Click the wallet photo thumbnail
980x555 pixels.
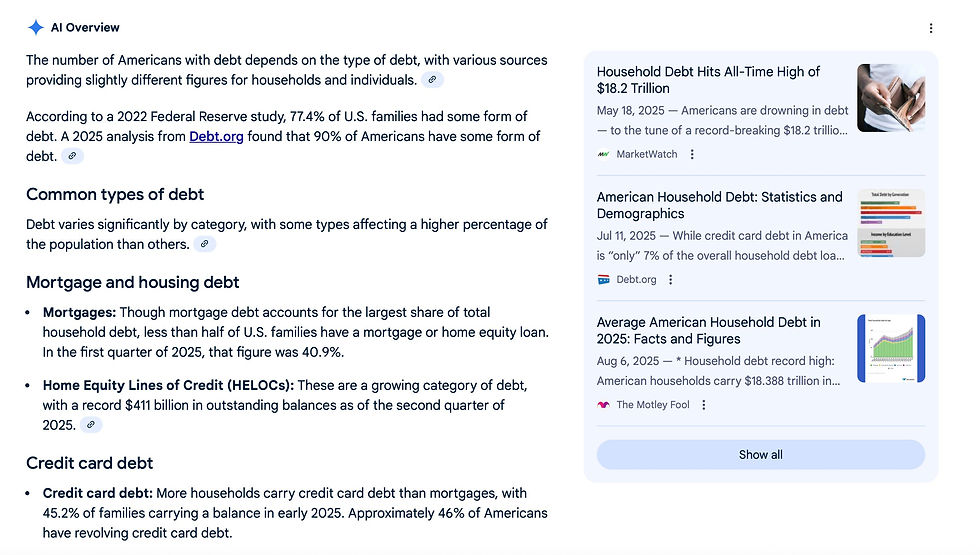click(891, 97)
